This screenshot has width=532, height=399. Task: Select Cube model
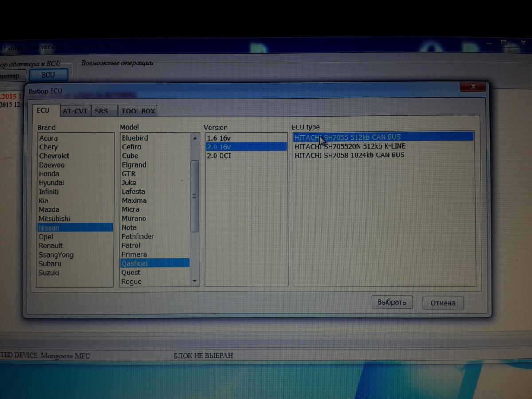point(155,156)
